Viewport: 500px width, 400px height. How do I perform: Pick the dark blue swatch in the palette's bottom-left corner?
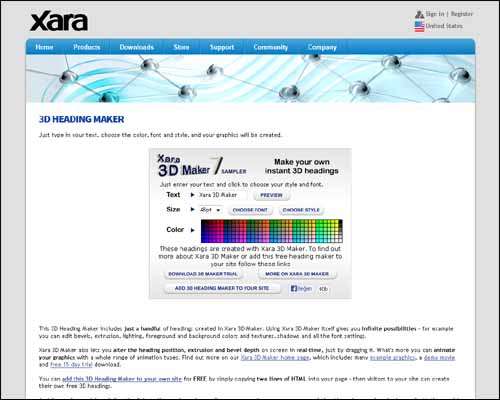pyautogui.click(x=203, y=240)
